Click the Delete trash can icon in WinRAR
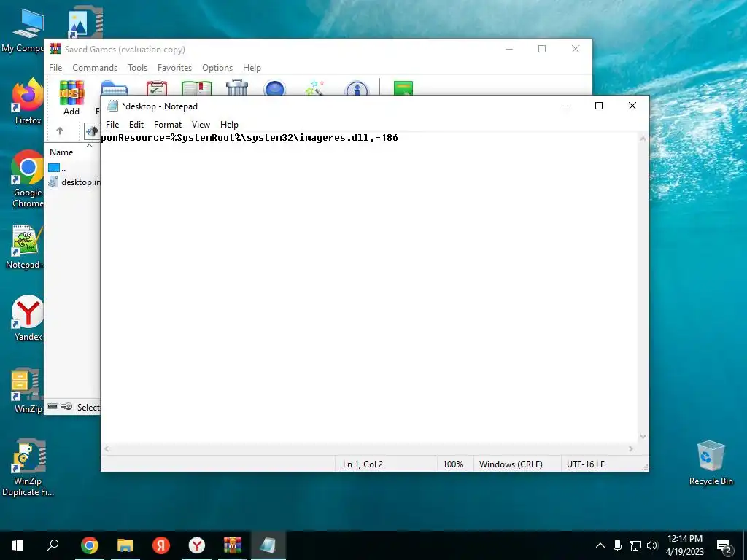747x560 pixels. [x=237, y=87]
